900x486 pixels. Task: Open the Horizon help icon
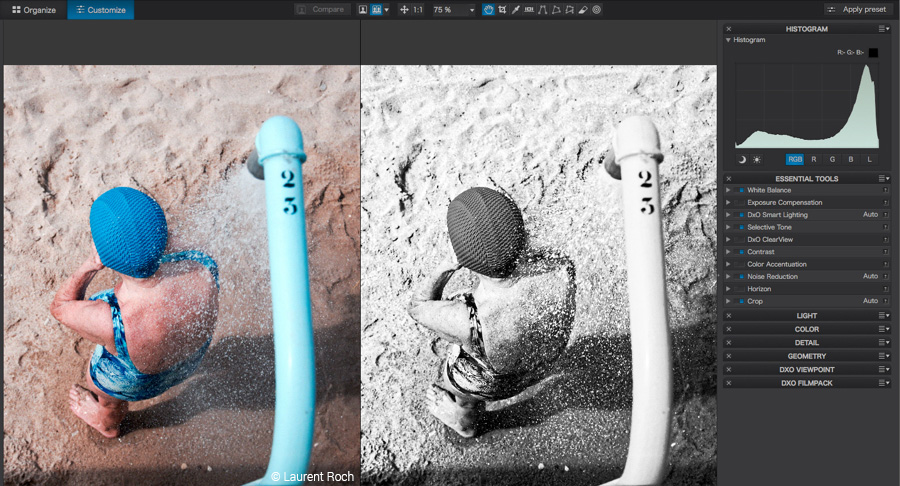pyautogui.click(x=886, y=289)
